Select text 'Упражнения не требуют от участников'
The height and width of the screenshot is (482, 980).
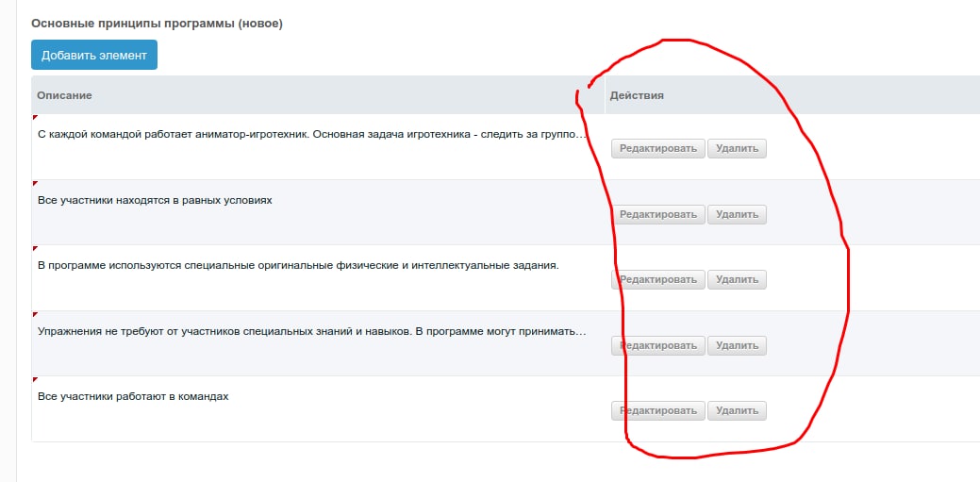(139, 331)
